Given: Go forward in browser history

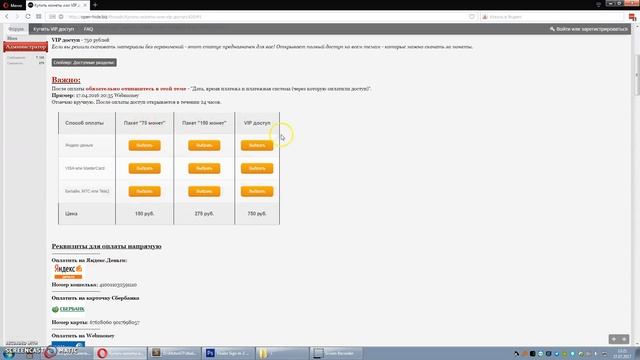Looking at the screenshot, I should 17,17.
